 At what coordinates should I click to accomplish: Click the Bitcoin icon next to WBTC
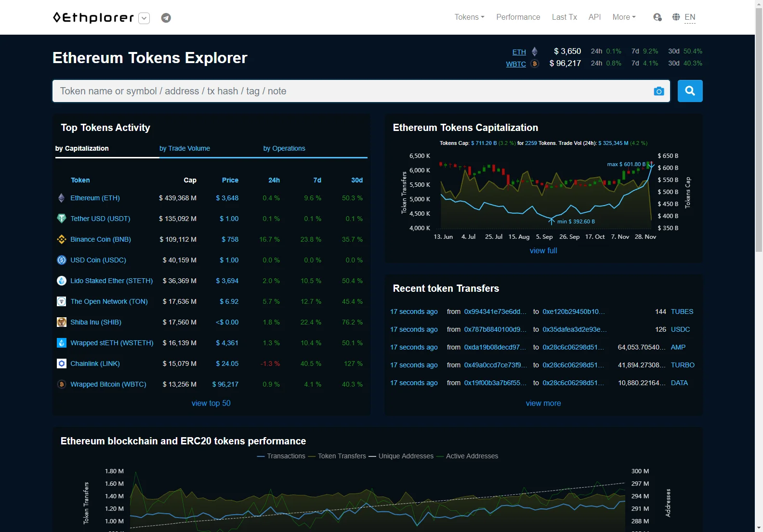point(534,63)
